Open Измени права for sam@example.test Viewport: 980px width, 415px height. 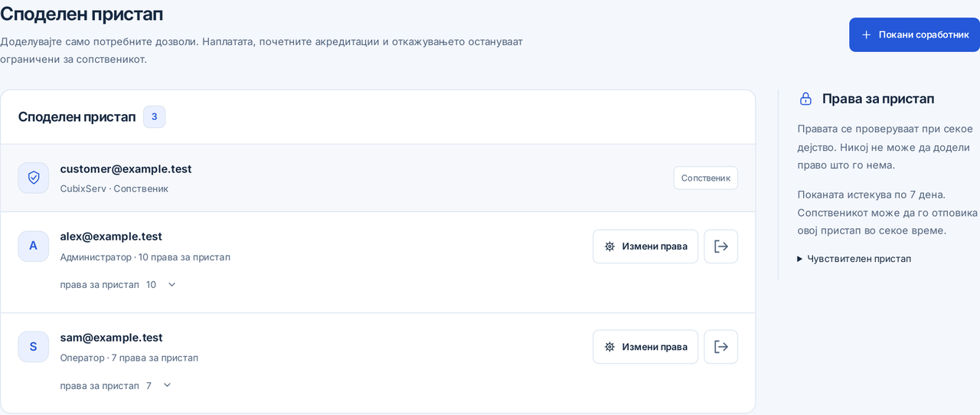pyautogui.click(x=645, y=347)
